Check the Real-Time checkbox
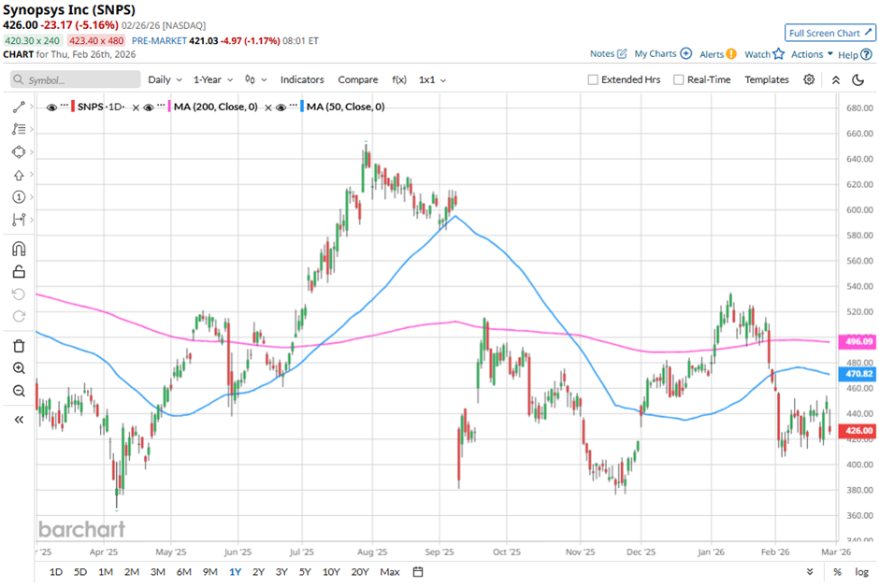879x588 pixels. pyautogui.click(x=679, y=80)
